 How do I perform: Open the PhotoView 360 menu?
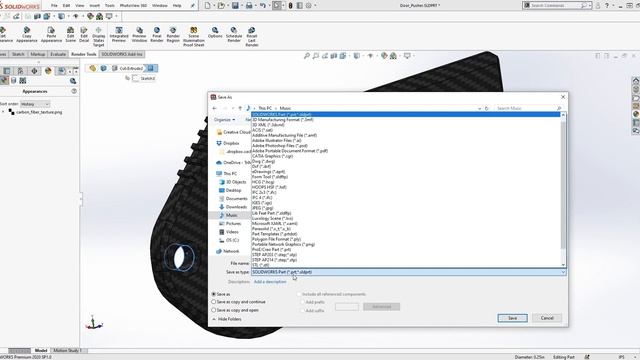point(133,6)
